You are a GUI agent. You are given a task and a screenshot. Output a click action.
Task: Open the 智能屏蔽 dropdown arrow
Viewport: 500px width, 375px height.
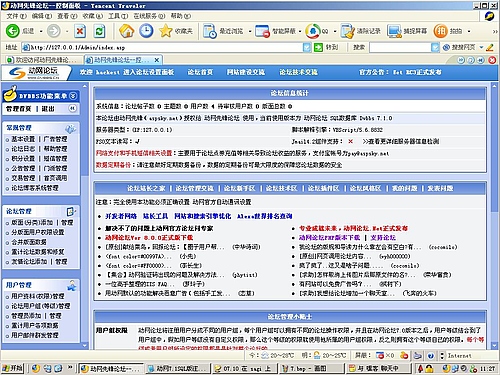point(300,31)
